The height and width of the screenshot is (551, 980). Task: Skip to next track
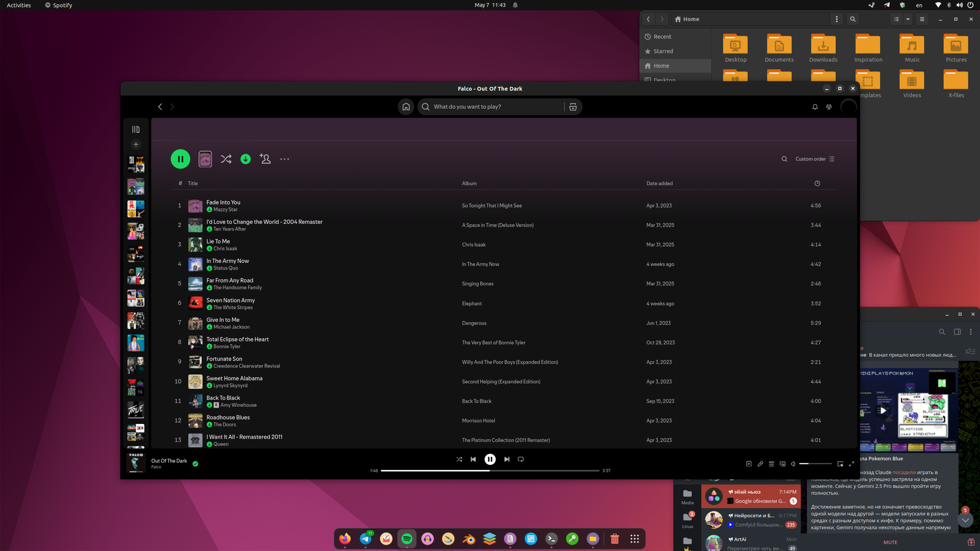(x=507, y=459)
